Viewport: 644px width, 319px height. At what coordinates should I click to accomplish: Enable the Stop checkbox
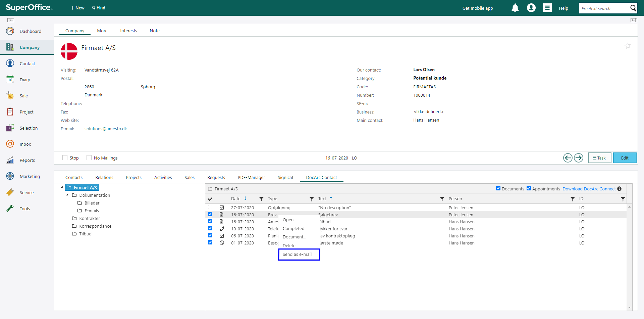coord(65,158)
